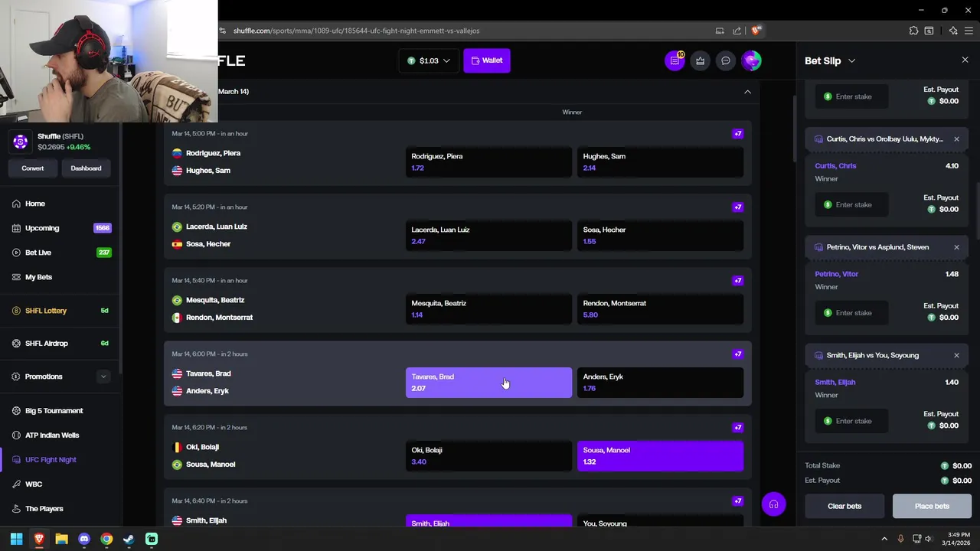
Task: Open the crown VIP rewards icon
Action: click(x=701, y=60)
